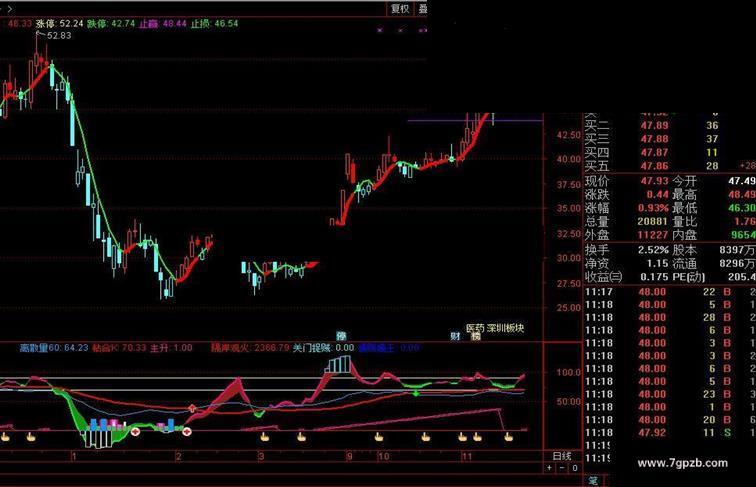
Task: Click the 现价 47.93 value
Action: (x=654, y=181)
